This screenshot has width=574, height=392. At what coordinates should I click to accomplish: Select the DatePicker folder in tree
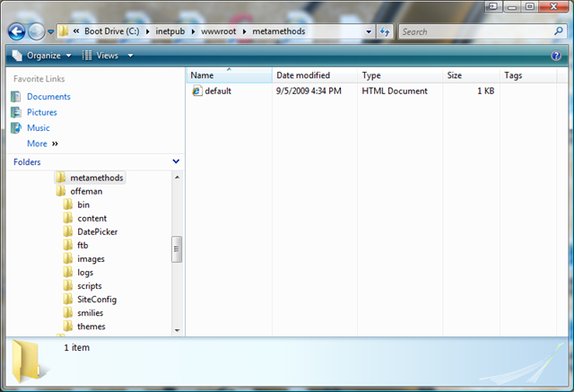(x=91, y=231)
